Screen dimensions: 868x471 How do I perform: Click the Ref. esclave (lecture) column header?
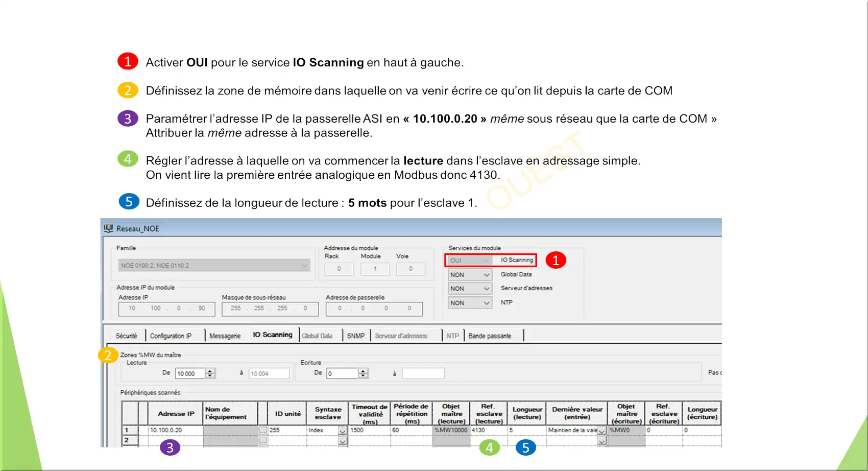click(x=489, y=414)
